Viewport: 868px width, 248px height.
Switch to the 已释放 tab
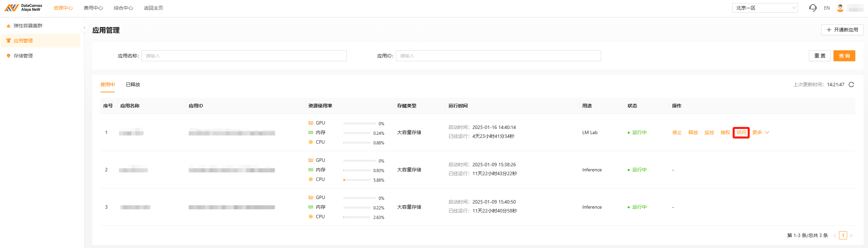pyautogui.click(x=133, y=84)
